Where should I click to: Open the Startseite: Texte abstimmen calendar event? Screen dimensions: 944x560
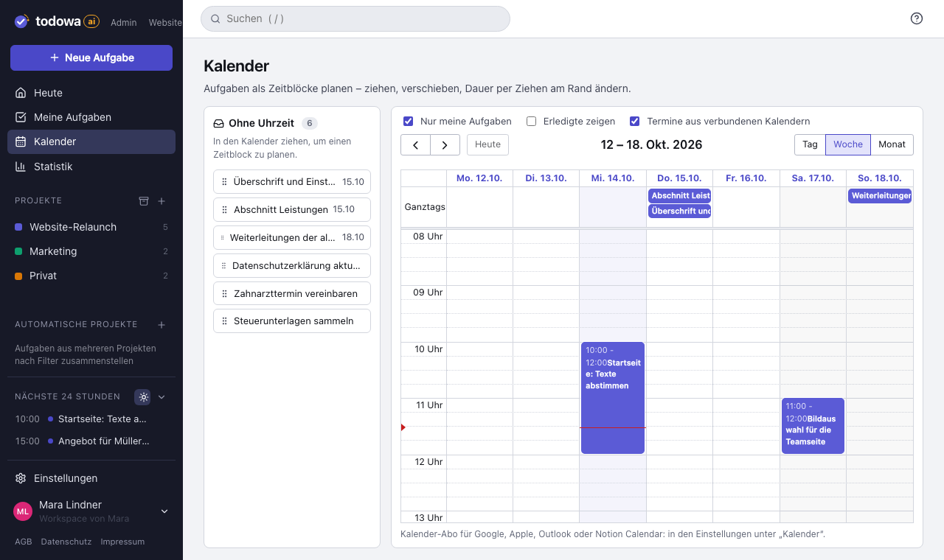(613, 398)
